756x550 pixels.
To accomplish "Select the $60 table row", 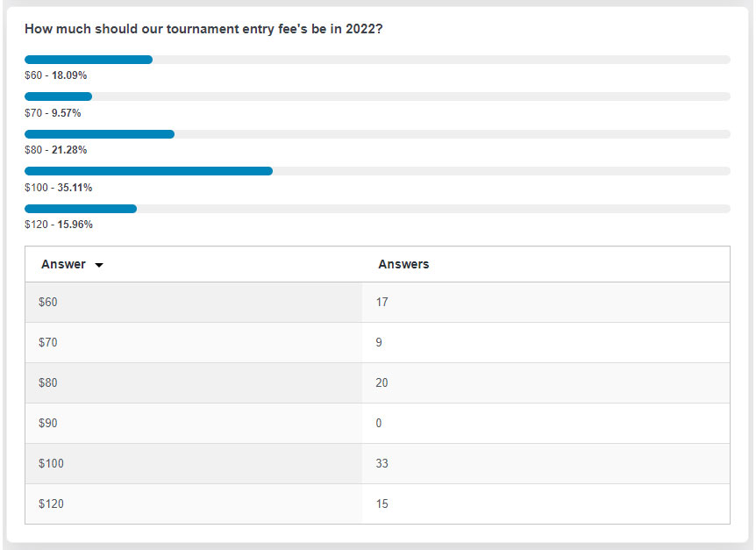I will 377,303.
